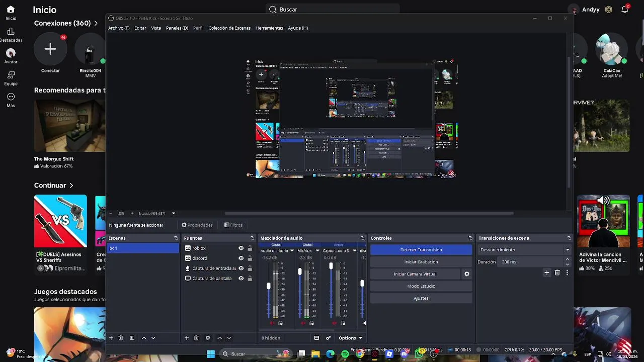The image size is (644, 362).
Task: Open Audio del escritorio channel menu arrow
Action: pyautogui.click(x=292, y=250)
